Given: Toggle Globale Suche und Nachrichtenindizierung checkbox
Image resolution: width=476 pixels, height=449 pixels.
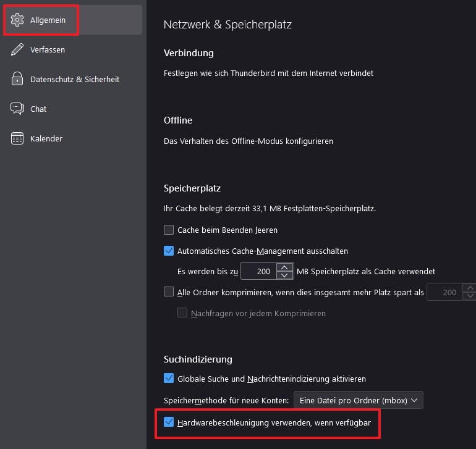Looking at the screenshot, I should pyautogui.click(x=169, y=379).
